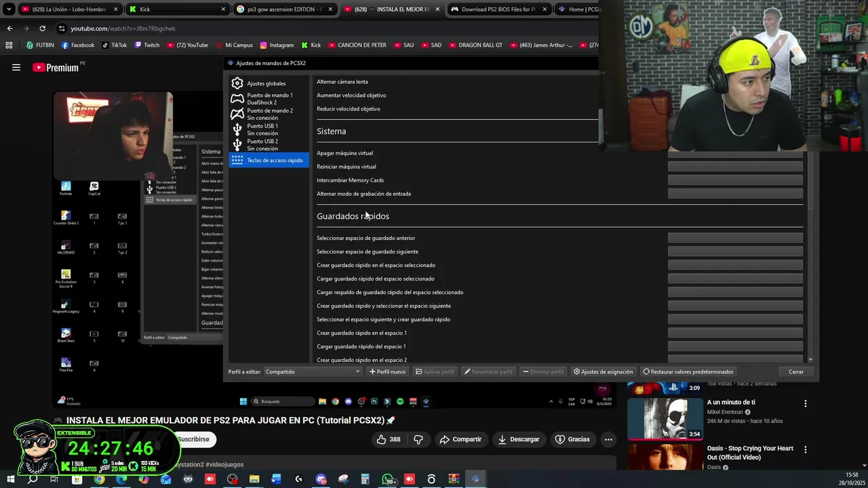This screenshot has width=868, height=488.
Task: Dislike the YouTube video
Action: click(418, 439)
